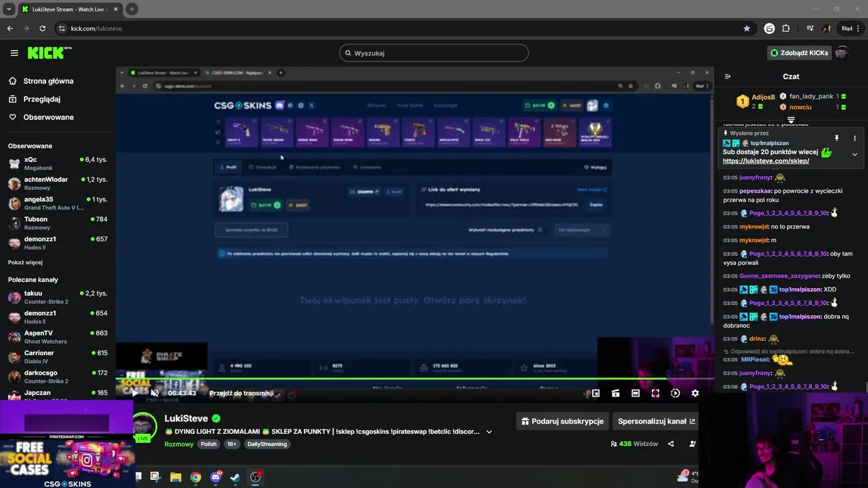Click drinz username in chat
868x488 pixels.
[757, 339]
